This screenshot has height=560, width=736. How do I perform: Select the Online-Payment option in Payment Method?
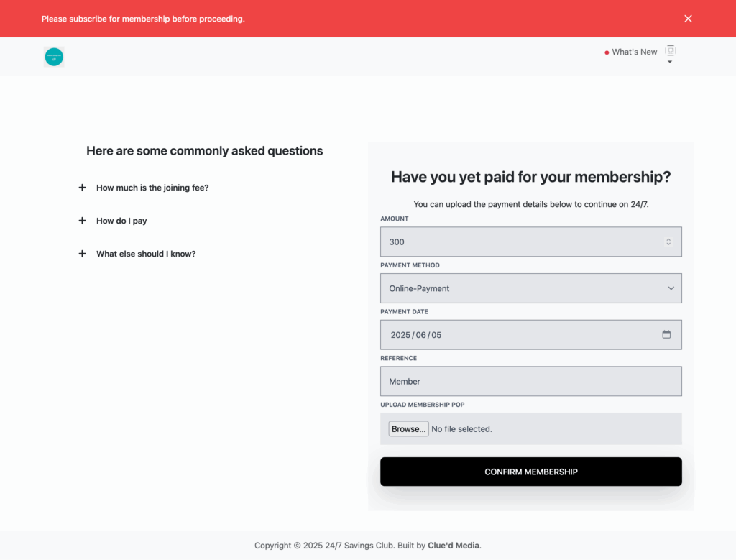(x=530, y=288)
